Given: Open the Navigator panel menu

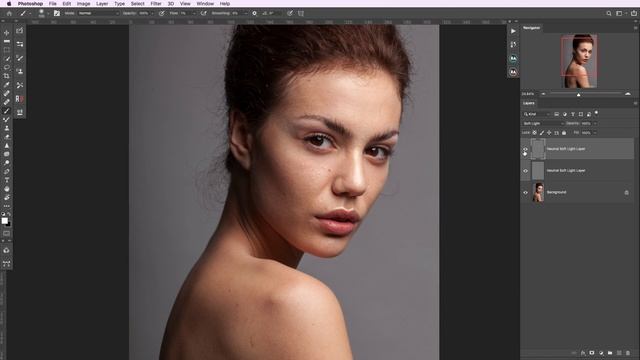Looking at the screenshot, I should [x=635, y=28].
